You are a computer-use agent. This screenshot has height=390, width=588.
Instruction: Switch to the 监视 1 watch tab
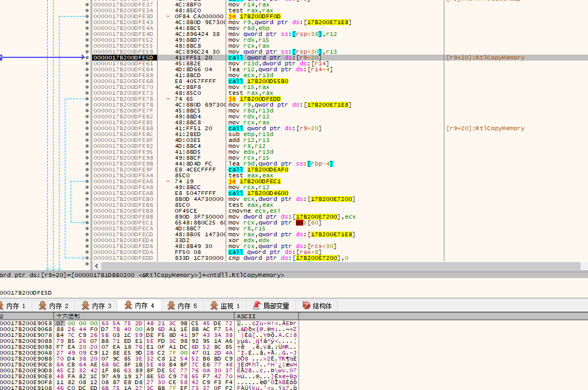[225, 306]
